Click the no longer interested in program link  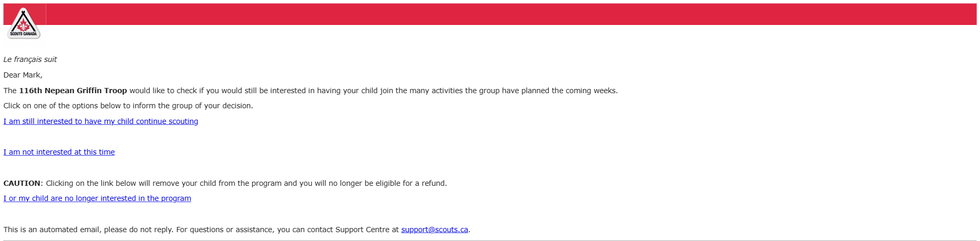coord(97,198)
